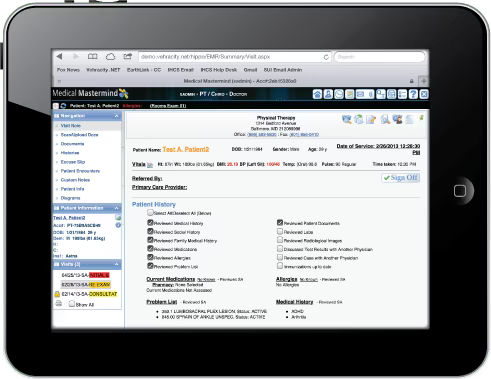Select the CONSULTAT visit entry

(x=89, y=294)
